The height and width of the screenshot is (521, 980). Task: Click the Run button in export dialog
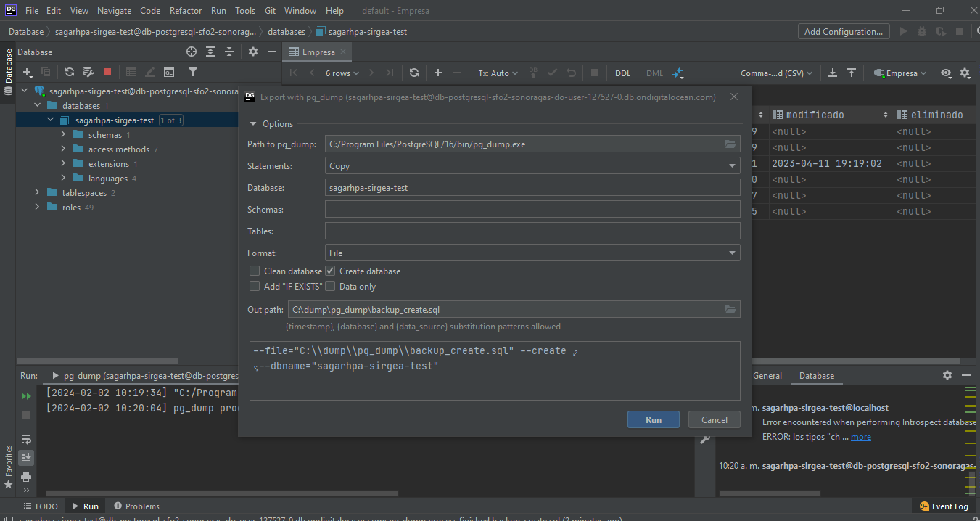point(654,419)
